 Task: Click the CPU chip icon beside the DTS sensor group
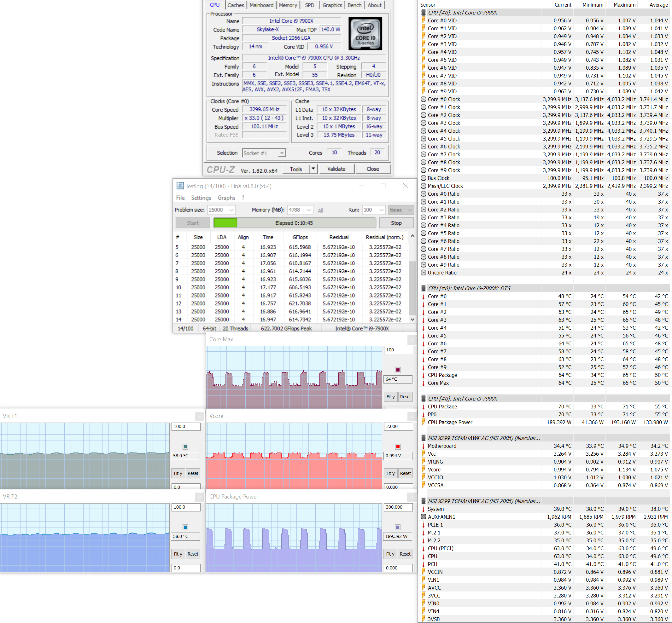424,288
